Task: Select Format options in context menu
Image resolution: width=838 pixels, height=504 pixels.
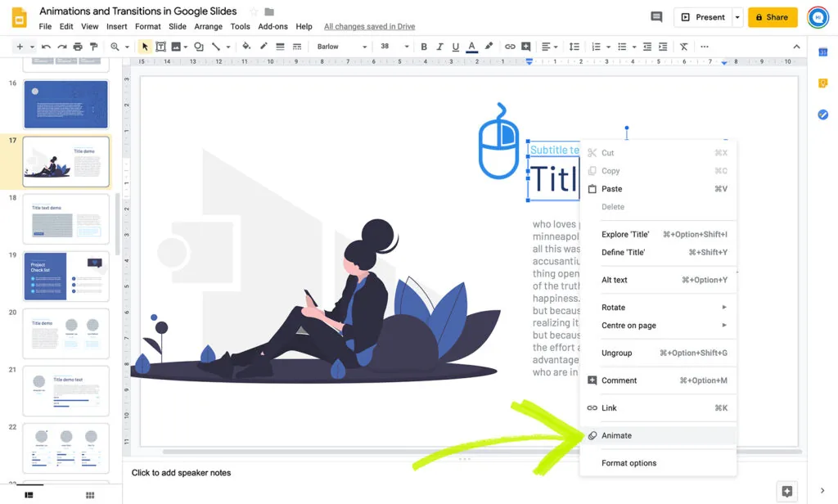Action: tap(658, 463)
